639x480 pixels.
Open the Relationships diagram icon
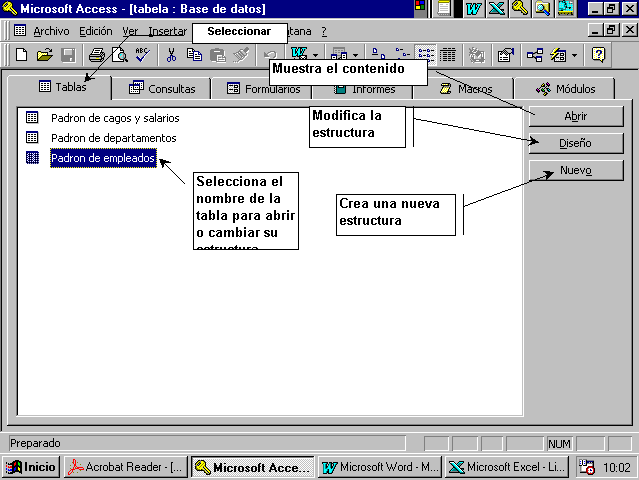[x=534, y=55]
